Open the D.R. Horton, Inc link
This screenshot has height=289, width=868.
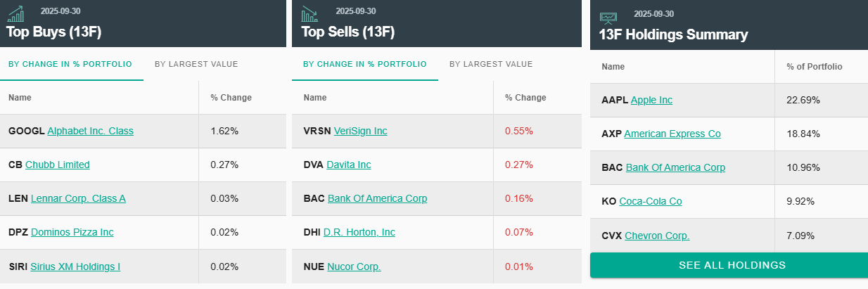coord(359,232)
